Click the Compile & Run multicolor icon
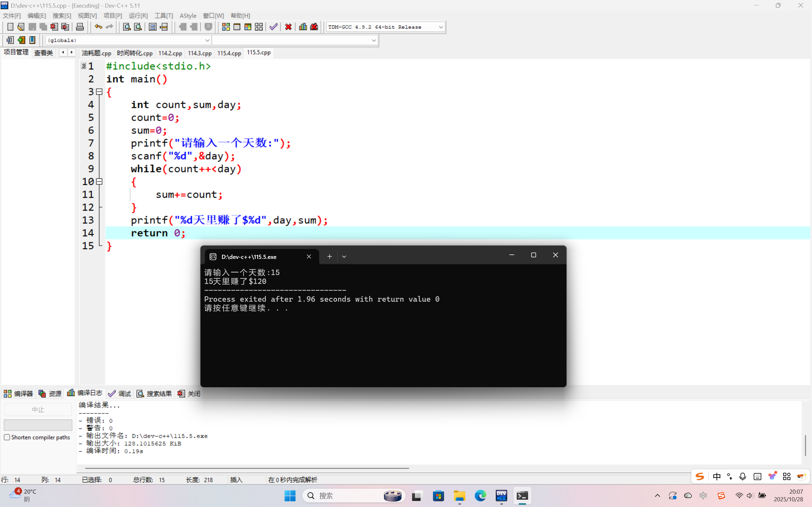The width and height of the screenshot is (812, 507). tap(248, 27)
